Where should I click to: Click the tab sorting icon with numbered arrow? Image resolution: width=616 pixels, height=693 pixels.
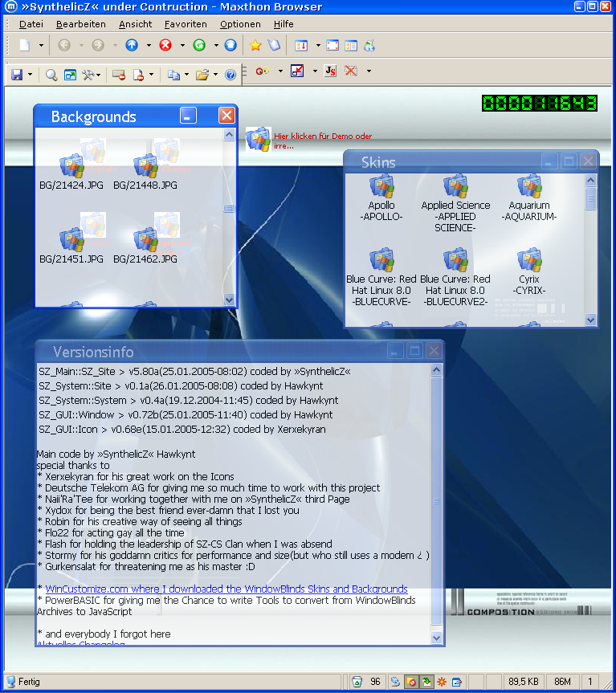301,45
